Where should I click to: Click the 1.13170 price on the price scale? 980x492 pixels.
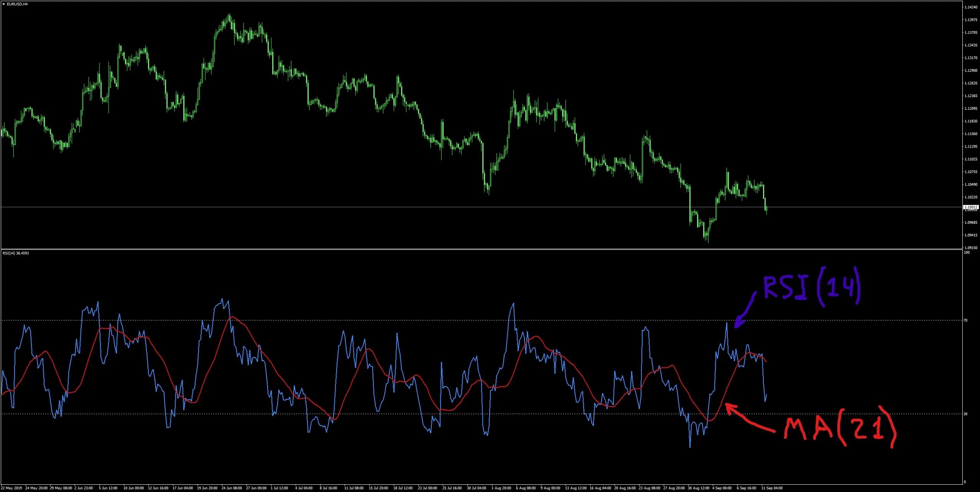970,58
